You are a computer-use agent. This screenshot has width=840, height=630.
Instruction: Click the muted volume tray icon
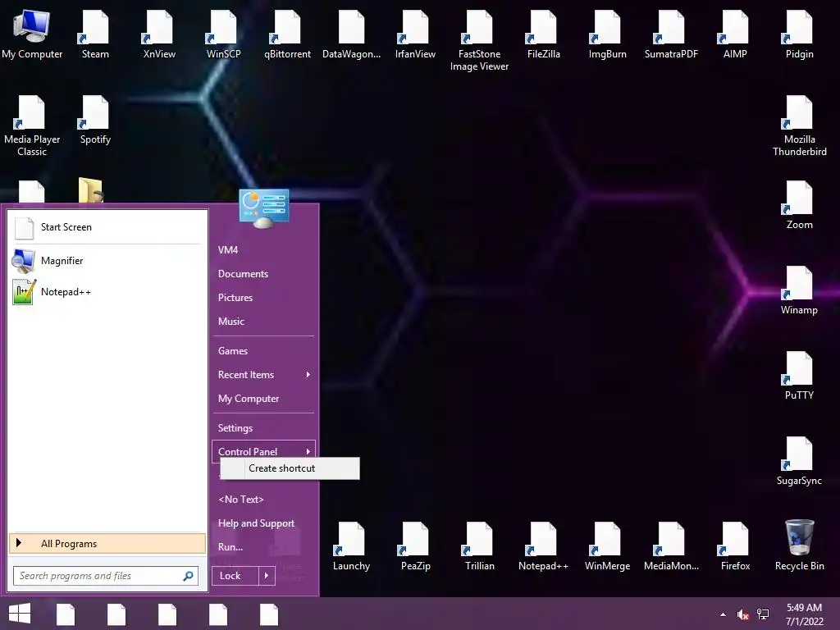pyautogui.click(x=742, y=614)
